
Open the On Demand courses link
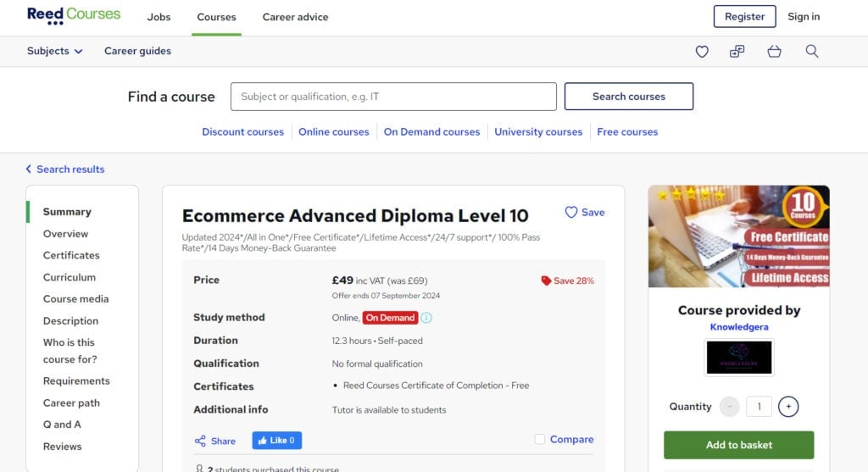pyautogui.click(x=431, y=132)
